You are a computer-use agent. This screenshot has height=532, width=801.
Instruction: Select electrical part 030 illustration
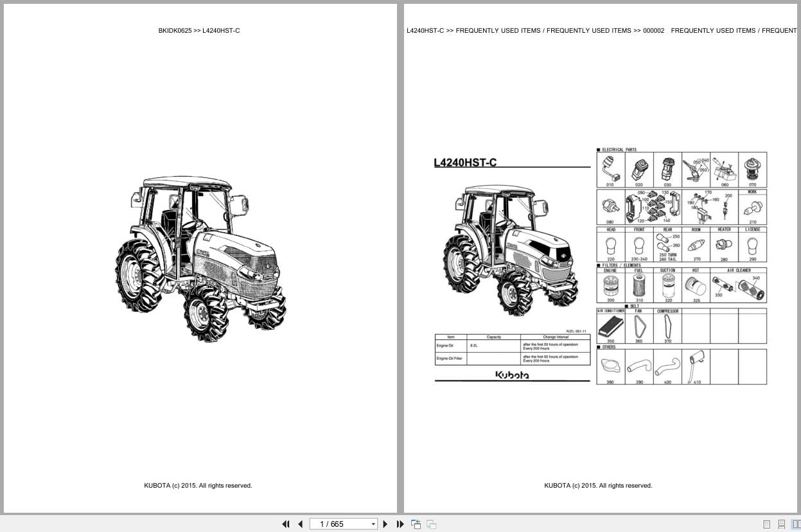[667, 170]
